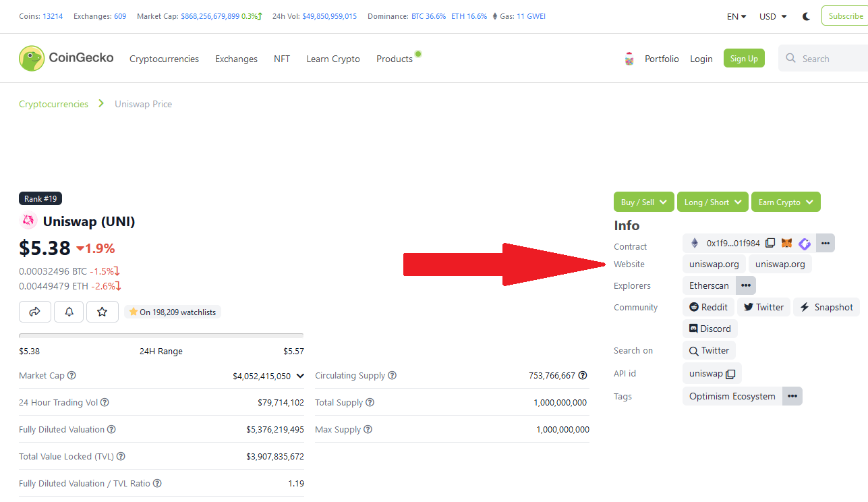
Task: Toggle the star to favorite Uniswap
Action: [103, 312]
